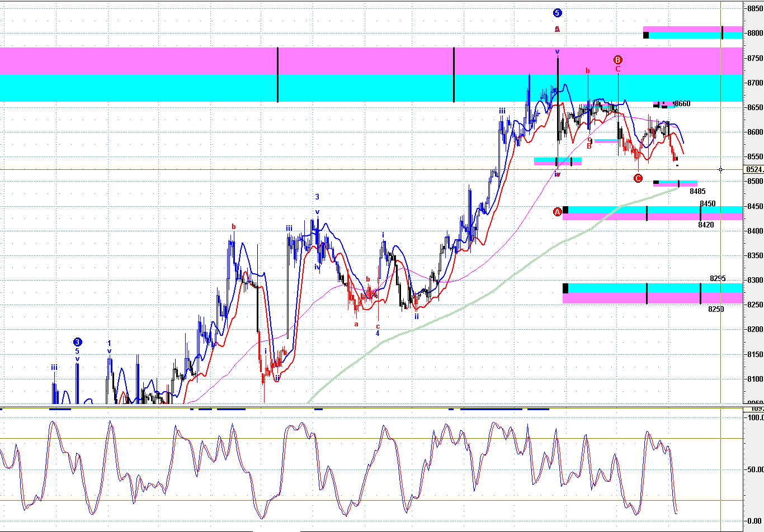Viewport: 764px width, 532px height.
Task: Click the blue iv label beneath the uncircled 3
Action: [x=317, y=267]
